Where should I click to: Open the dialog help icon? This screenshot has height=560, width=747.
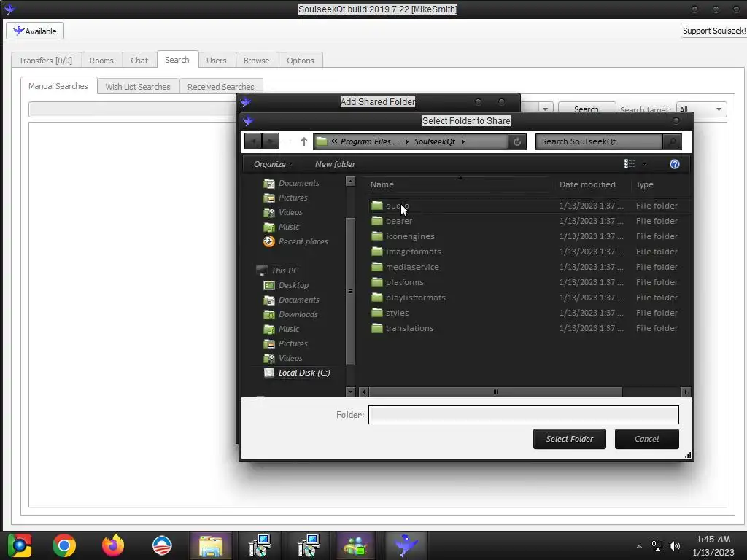pos(675,164)
